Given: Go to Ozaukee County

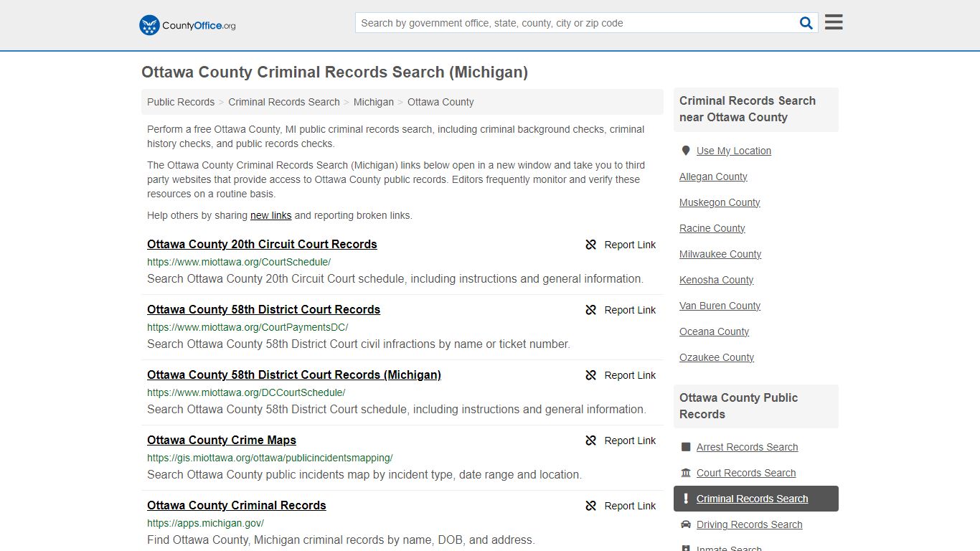Looking at the screenshot, I should pyautogui.click(x=717, y=357).
